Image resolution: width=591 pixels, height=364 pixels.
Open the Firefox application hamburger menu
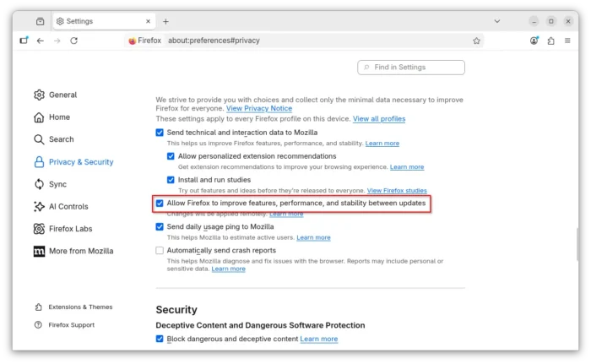570,41
